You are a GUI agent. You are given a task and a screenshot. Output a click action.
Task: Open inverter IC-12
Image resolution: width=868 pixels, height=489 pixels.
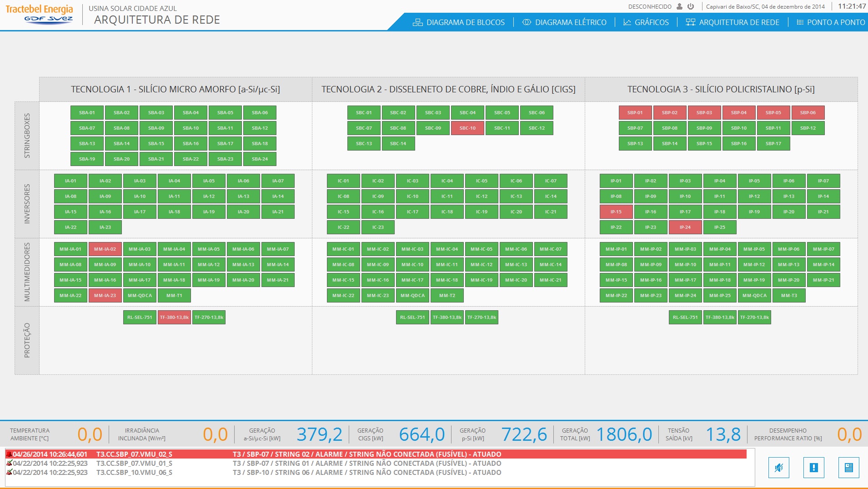(482, 197)
